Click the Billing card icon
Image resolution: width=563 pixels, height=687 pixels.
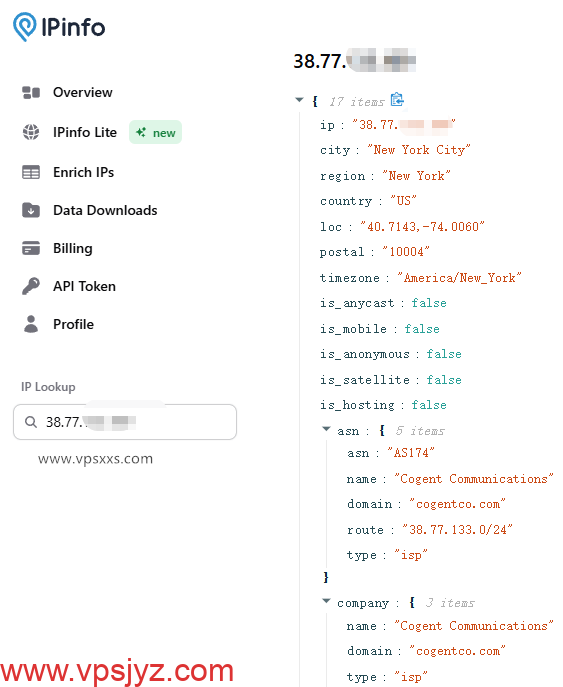coord(31,248)
